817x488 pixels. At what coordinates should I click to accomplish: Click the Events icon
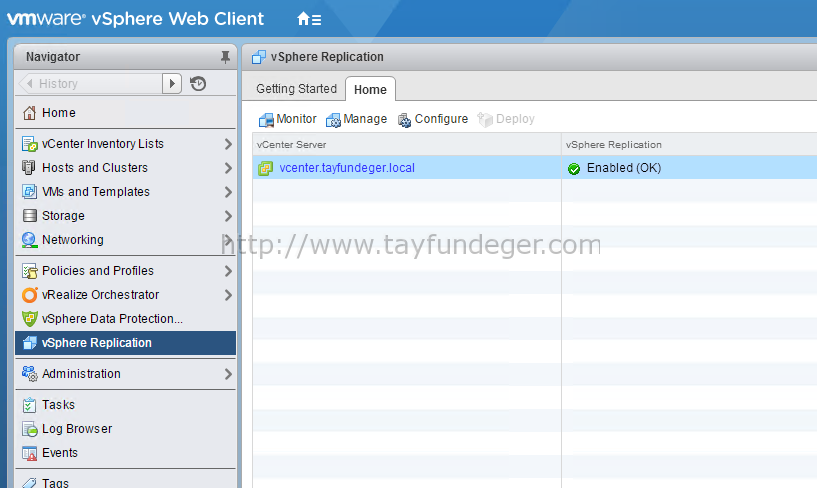coord(30,453)
